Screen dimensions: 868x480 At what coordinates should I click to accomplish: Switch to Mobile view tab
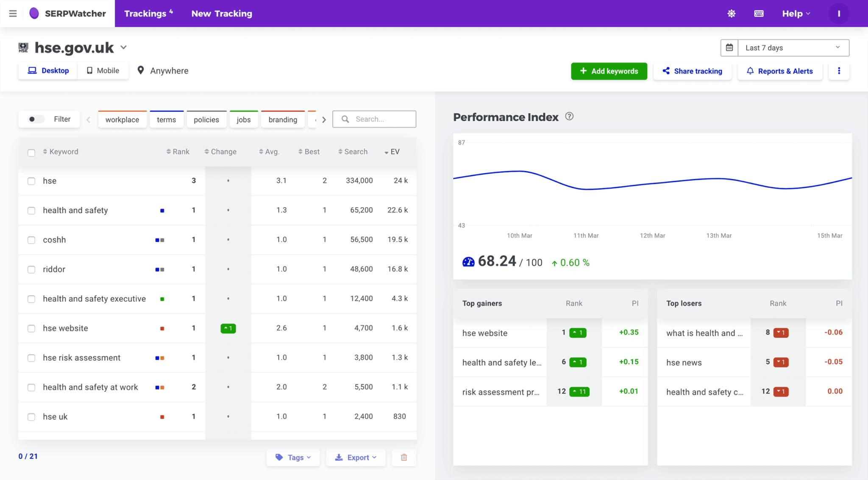tap(102, 70)
